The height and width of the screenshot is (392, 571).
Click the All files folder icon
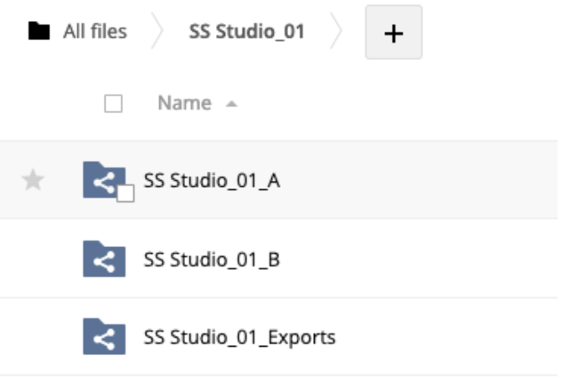click(x=39, y=31)
